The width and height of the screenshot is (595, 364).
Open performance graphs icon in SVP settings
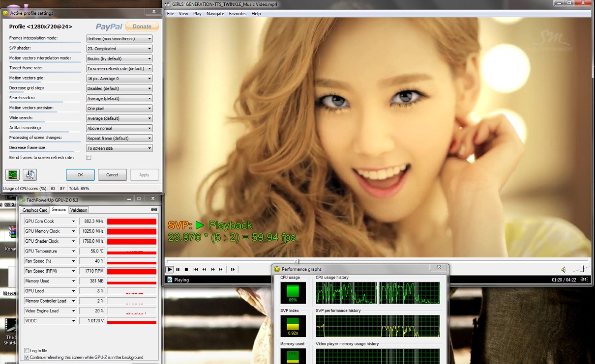tap(12, 174)
